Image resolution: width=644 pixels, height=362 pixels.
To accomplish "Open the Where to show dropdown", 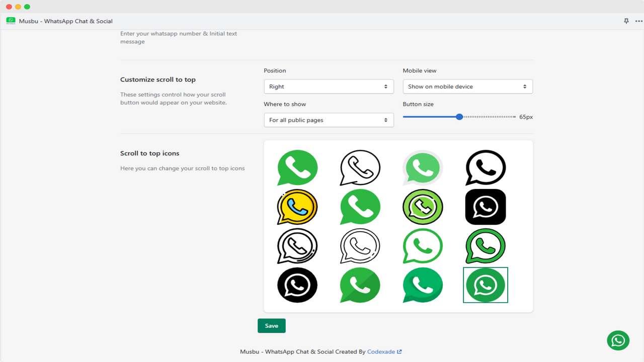I will [x=329, y=120].
